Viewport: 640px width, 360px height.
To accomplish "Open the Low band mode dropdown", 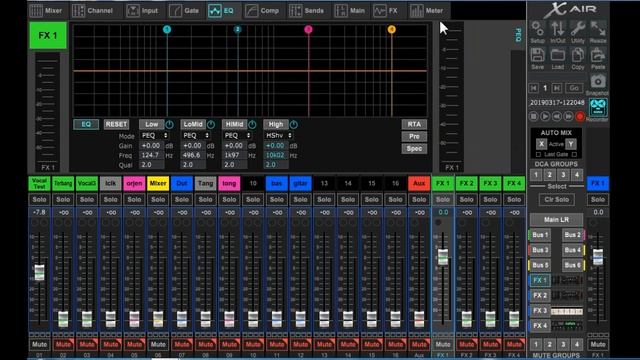I will [x=154, y=136].
